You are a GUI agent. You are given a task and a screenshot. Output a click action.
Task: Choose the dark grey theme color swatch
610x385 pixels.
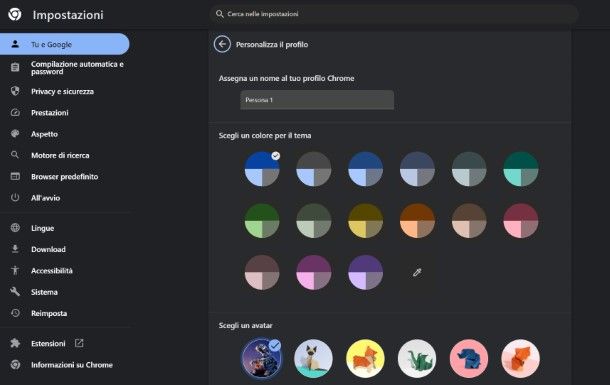(314, 169)
